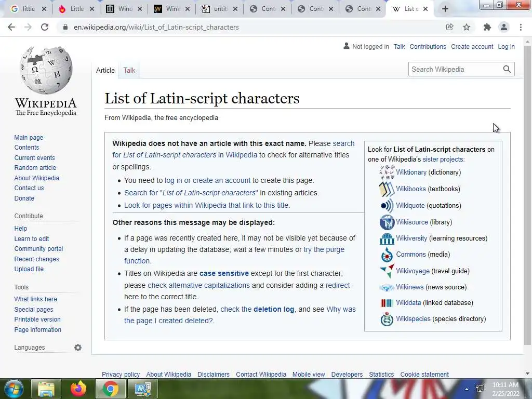Switch to the Google 'little' tab
The image size is (532, 399).
click(x=29, y=9)
